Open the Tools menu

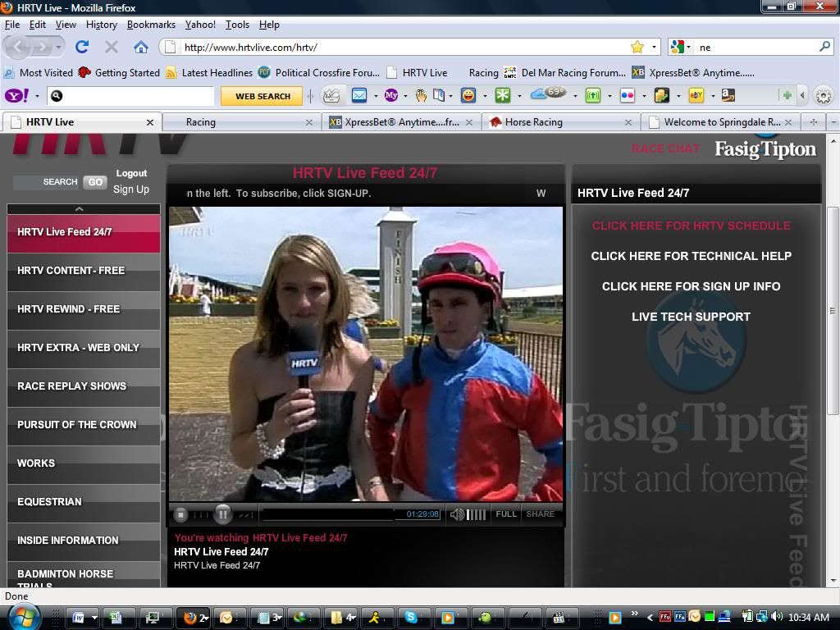click(237, 25)
